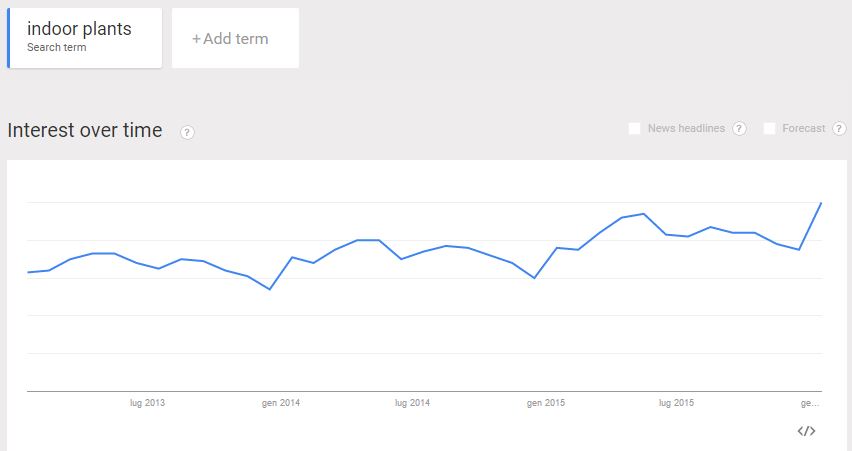This screenshot has height=451, width=852.
Task: Click the News headlines label
Action: tap(686, 128)
